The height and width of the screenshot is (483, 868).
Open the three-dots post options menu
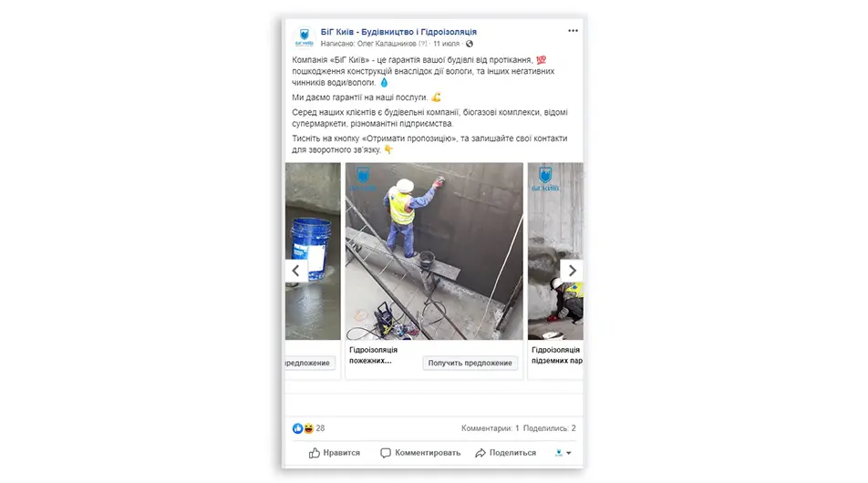click(x=573, y=31)
